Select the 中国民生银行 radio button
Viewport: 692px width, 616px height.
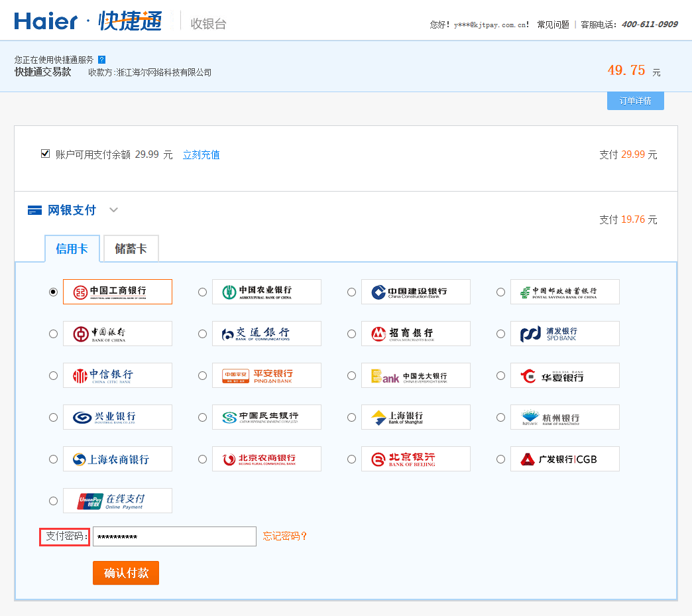pyautogui.click(x=203, y=417)
